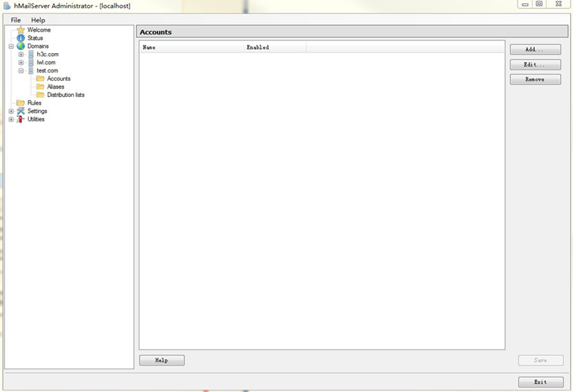Click the Domains globe icon
The width and height of the screenshot is (573, 392).
point(21,46)
